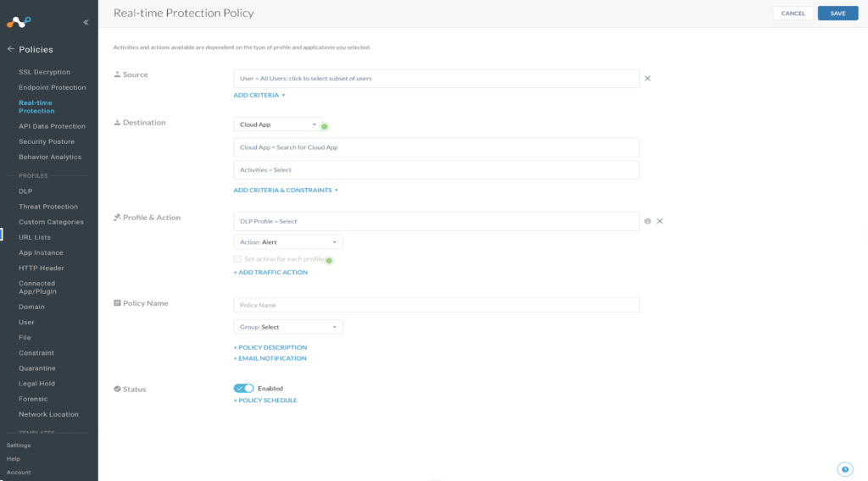Open Help in the sidebar

pyautogui.click(x=14, y=459)
